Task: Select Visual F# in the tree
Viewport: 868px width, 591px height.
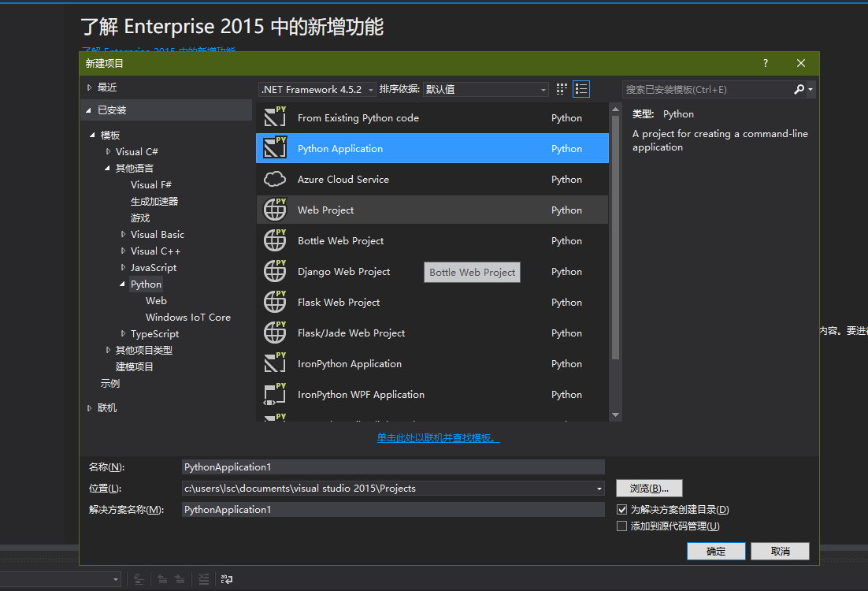Action: tap(151, 185)
